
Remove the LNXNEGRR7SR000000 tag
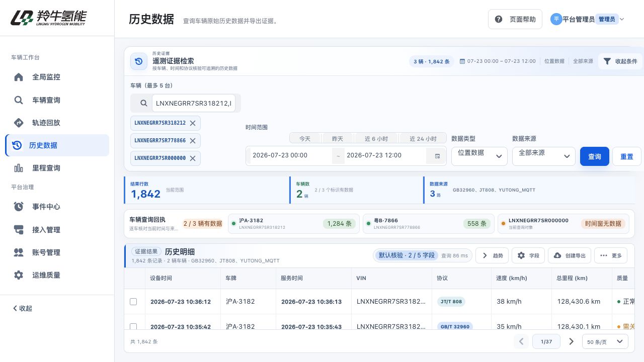pyautogui.click(x=193, y=158)
